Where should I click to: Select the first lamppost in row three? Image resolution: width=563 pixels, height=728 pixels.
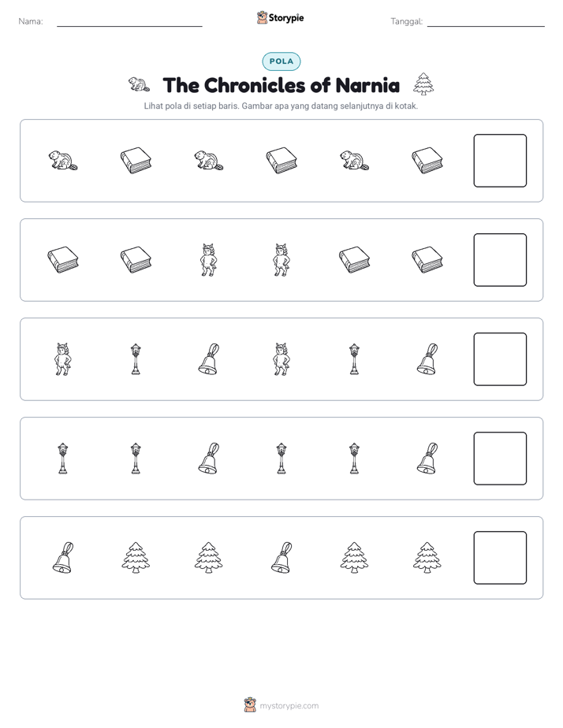[136, 359]
